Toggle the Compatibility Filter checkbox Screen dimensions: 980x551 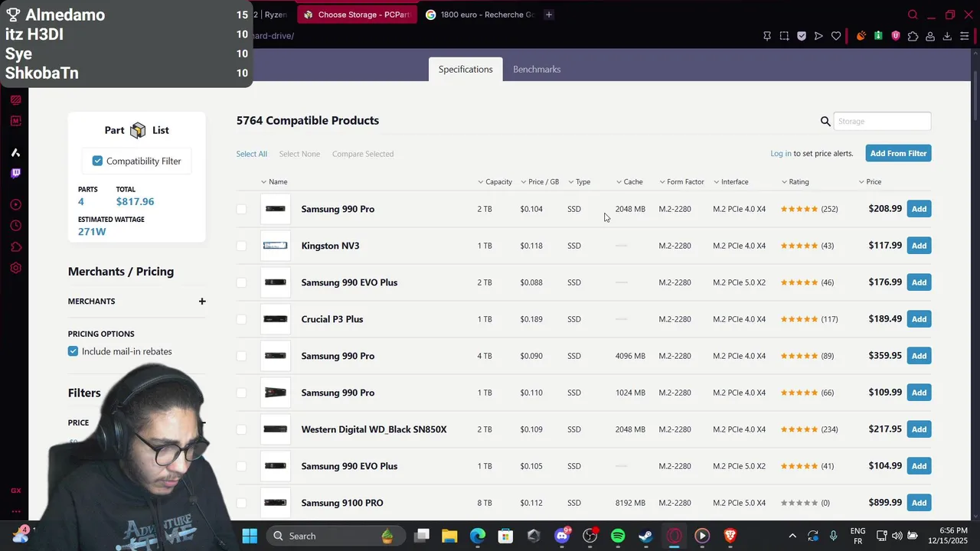[x=97, y=161]
